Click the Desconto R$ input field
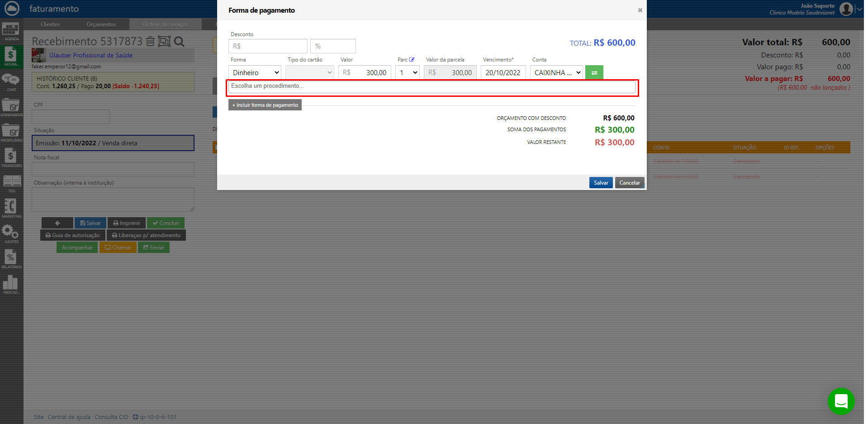Screen dimensions: 868x424 [268, 46]
